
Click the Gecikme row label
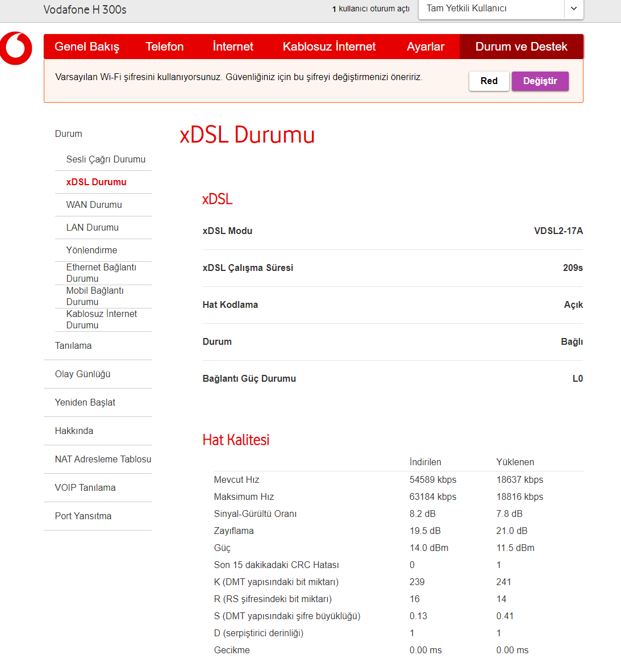point(232,650)
